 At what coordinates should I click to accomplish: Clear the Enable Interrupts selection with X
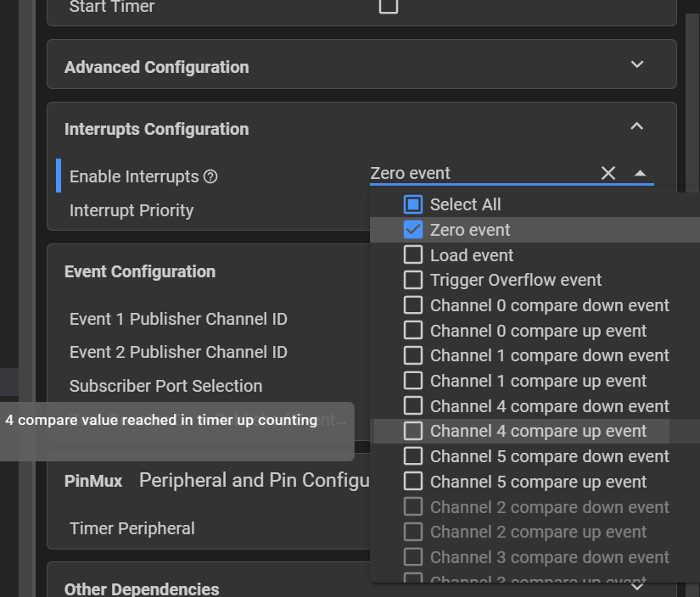(x=608, y=173)
